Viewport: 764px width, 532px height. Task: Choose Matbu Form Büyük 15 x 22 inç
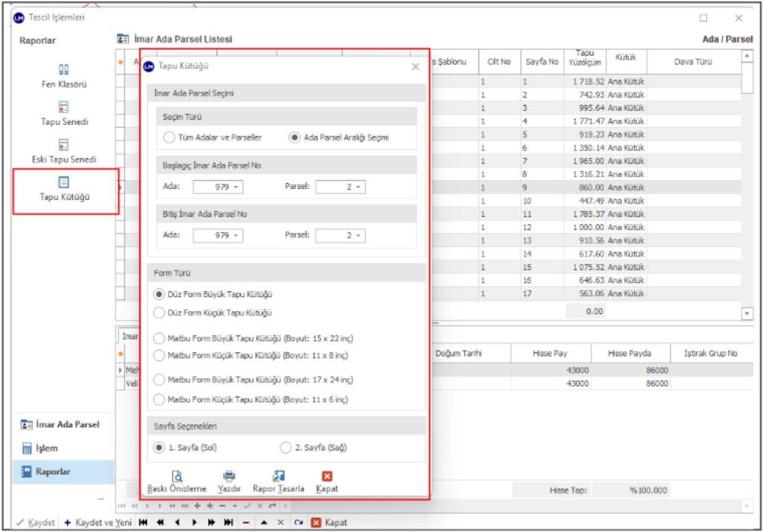pos(158,338)
